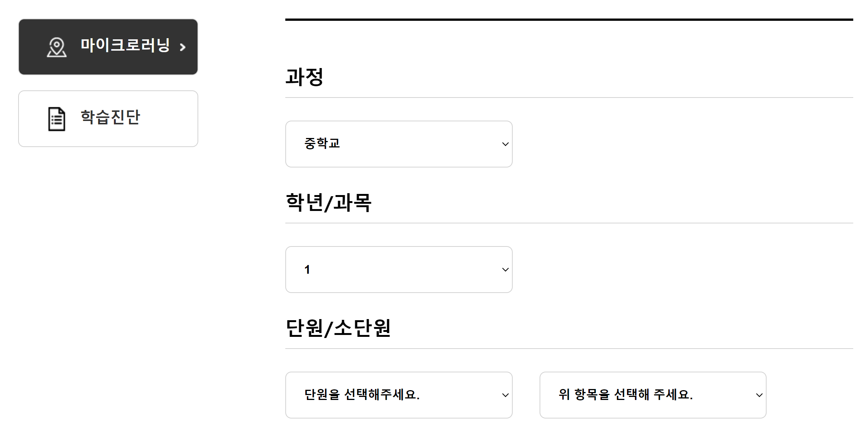The image size is (868, 434).
Task: Click the 위 항목을 선택해 주세요 placeholder text
Action: click(x=626, y=395)
